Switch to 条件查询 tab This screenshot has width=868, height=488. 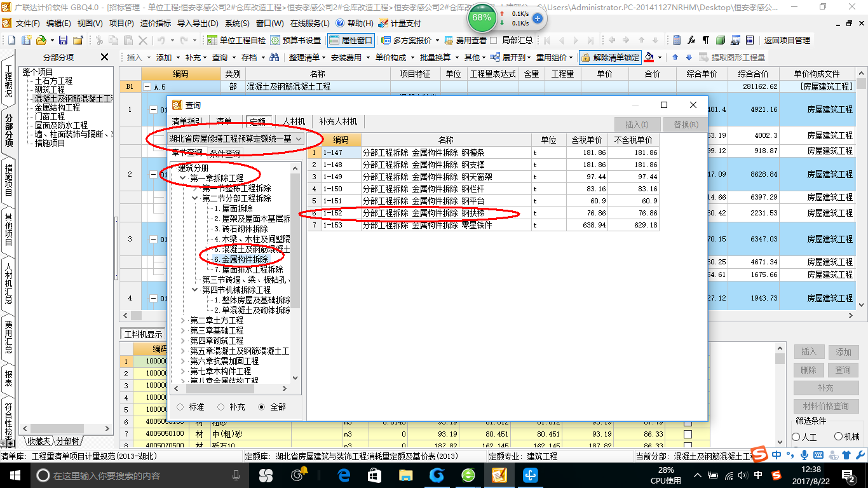point(225,153)
